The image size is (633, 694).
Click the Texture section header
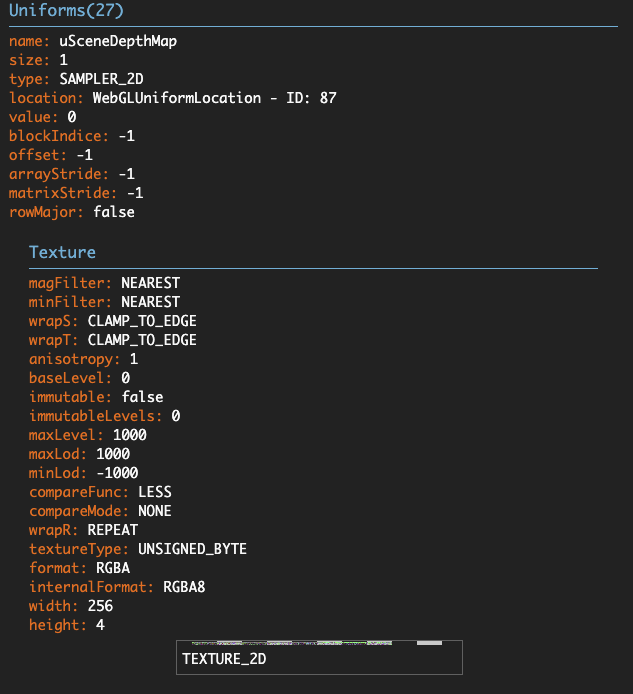(62, 252)
